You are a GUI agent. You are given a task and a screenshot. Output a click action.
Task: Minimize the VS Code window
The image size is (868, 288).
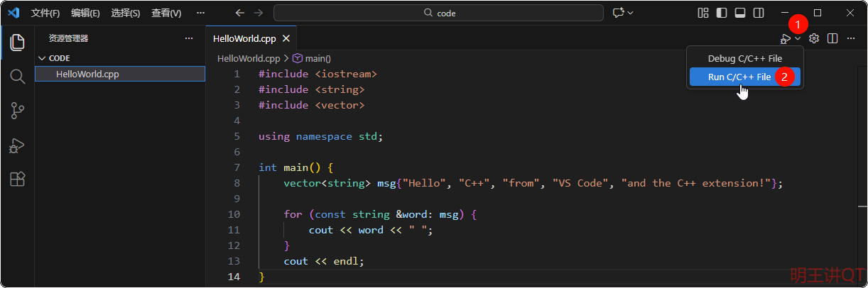coord(785,13)
